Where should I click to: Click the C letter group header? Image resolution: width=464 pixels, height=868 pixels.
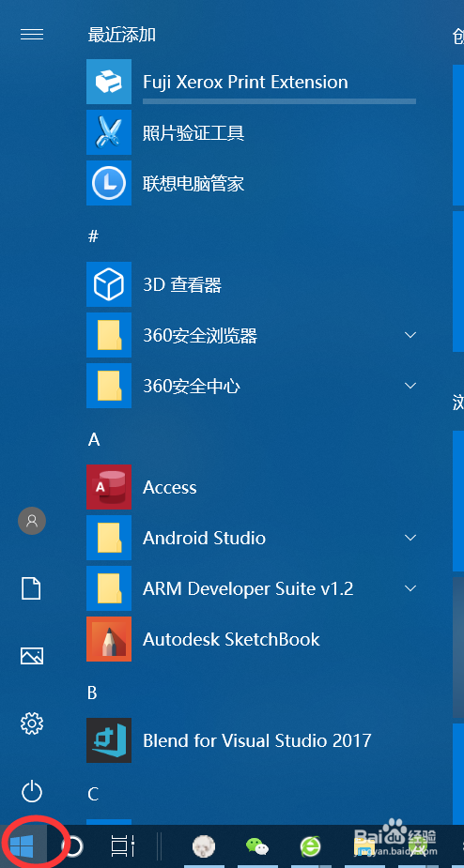click(x=93, y=795)
